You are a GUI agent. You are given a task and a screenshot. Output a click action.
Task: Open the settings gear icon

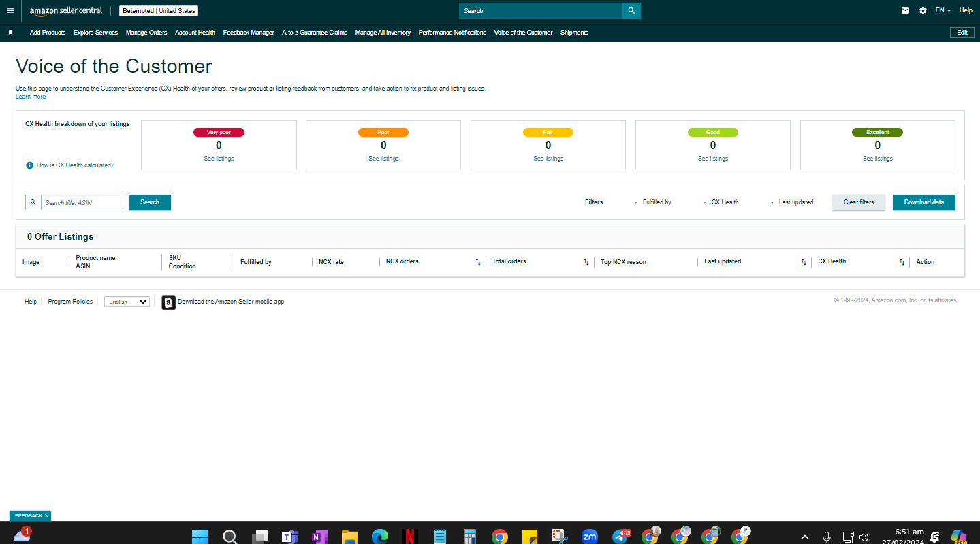pyautogui.click(x=923, y=11)
